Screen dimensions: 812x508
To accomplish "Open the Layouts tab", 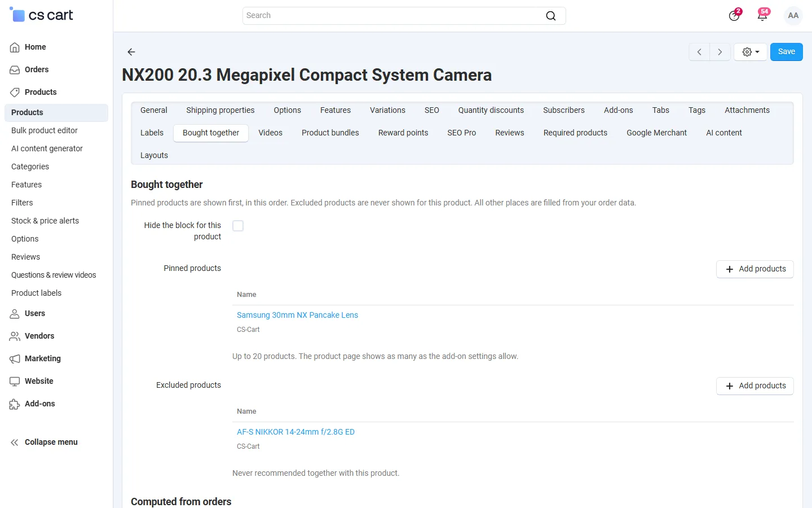I will coord(154,155).
